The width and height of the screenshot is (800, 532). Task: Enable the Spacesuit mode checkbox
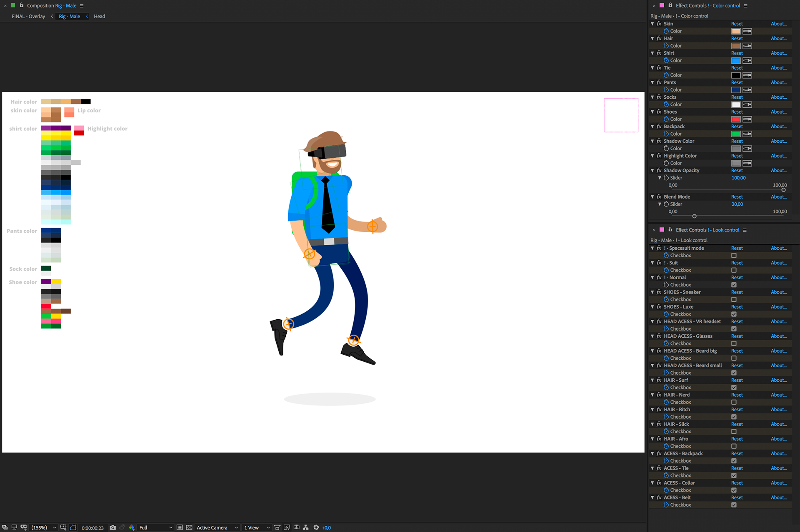[734, 255]
